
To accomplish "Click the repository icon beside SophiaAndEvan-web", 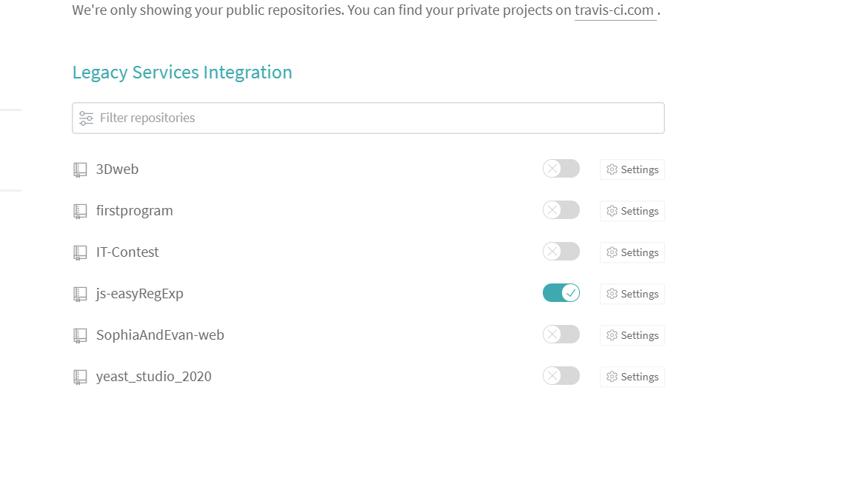I will pyautogui.click(x=80, y=335).
